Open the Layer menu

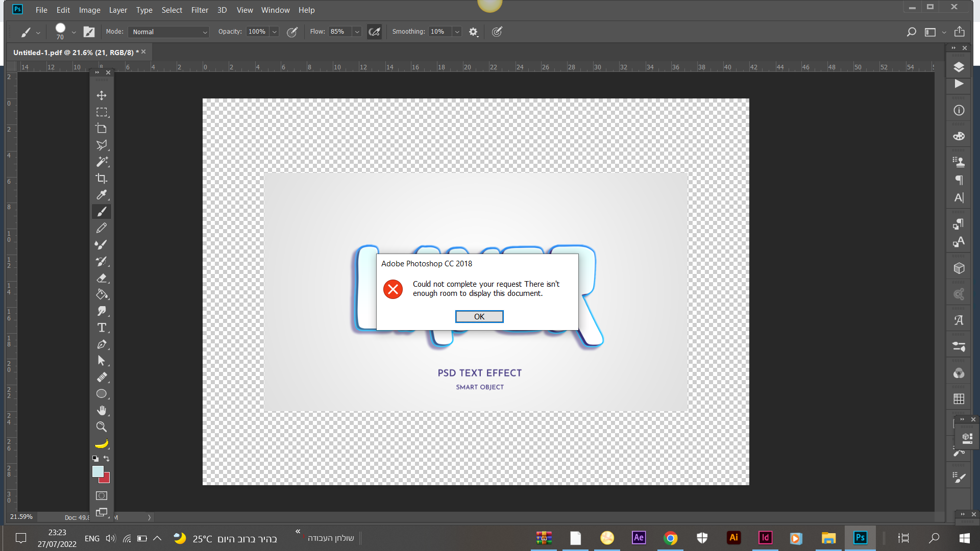click(x=118, y=10)
